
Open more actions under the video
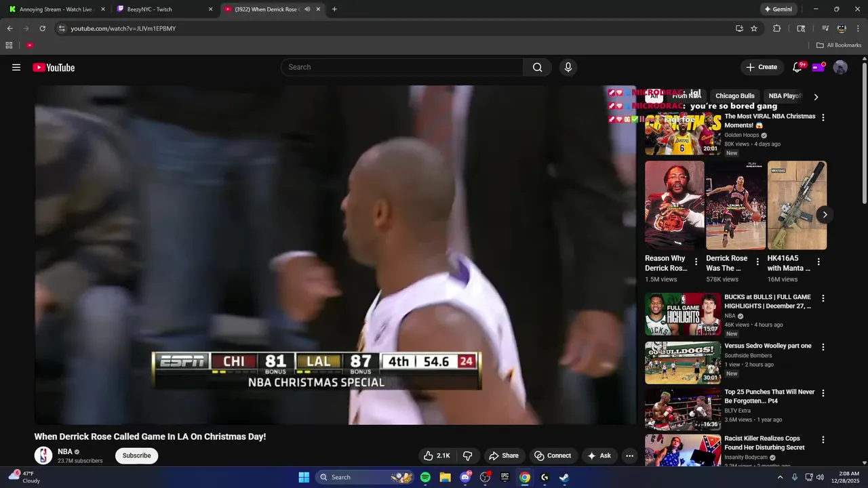pos(629,455)
